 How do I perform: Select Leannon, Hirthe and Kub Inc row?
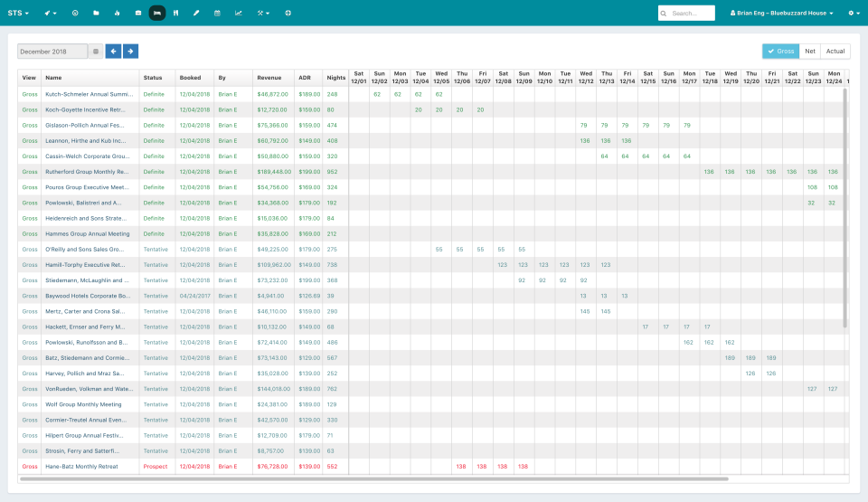[x=85, y=141]
